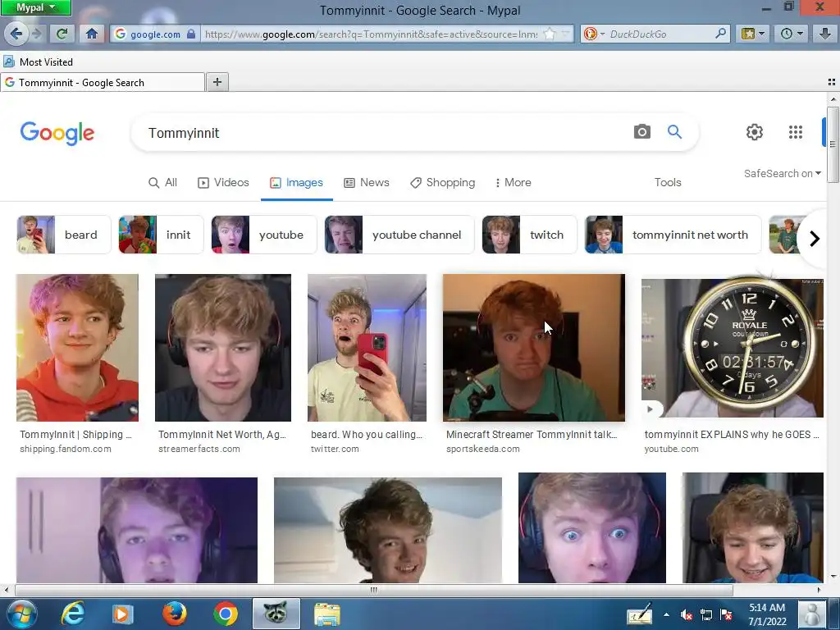
Task: Launch Google Chrome from the taskbar
Action: pyautogui.click(x=226, y=614)
